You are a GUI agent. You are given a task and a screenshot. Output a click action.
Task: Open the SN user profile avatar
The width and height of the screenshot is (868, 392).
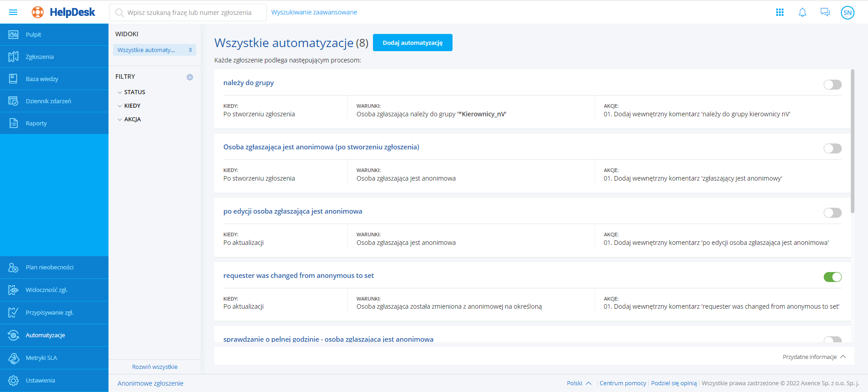pos(848,13)
